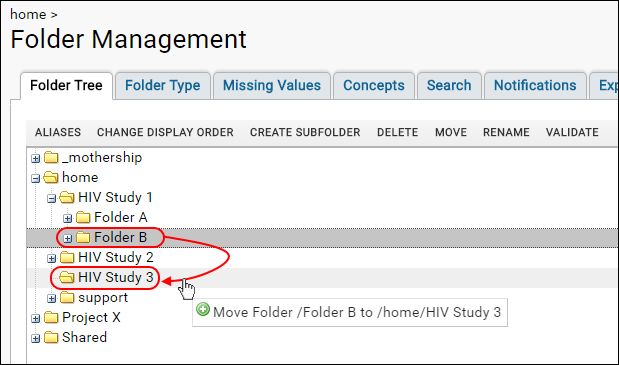Click the Shared folder icon
Screen dimensions: 619x365
(51, 338)
